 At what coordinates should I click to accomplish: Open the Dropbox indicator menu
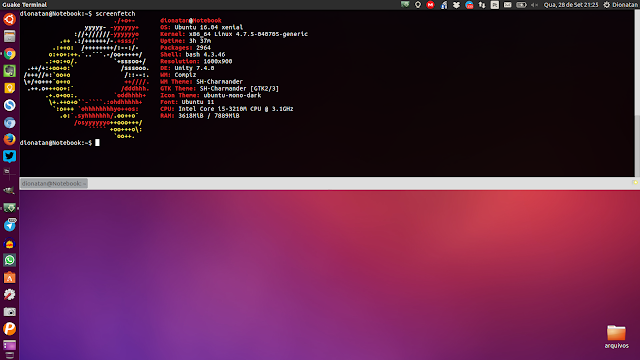[x=456, y=5]
